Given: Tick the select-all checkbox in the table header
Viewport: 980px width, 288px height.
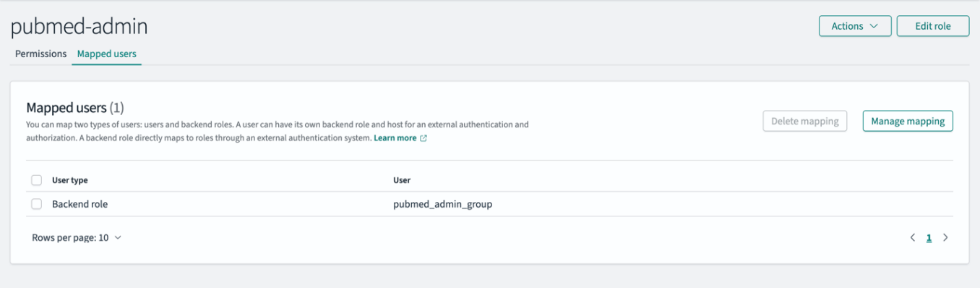Looking at the screenshot, I should 37,180.
